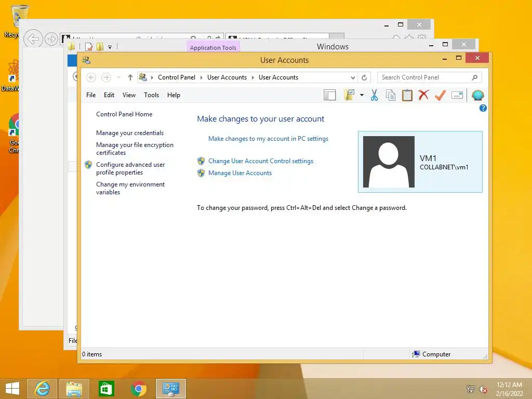Open Make changes to my account in PC settings

click(x=269, y=138)
